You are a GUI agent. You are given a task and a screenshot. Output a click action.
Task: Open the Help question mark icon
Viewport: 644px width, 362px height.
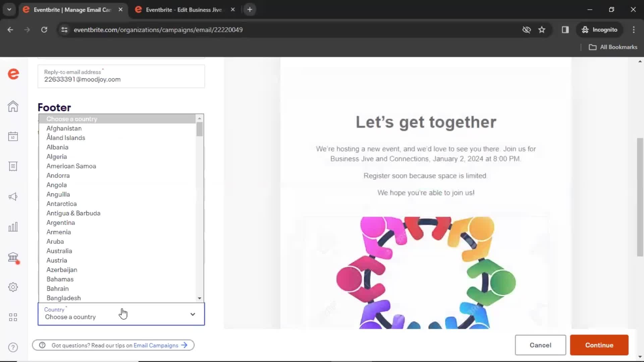13,348
